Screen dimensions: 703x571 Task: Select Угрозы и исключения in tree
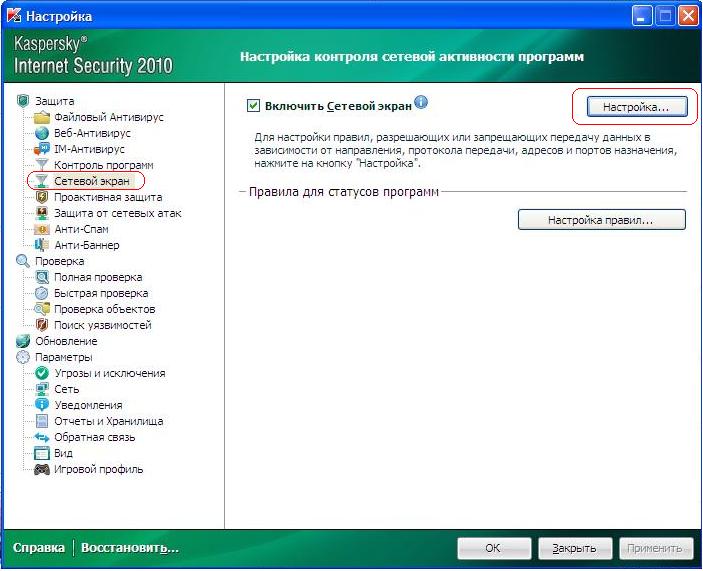[109, 373]
